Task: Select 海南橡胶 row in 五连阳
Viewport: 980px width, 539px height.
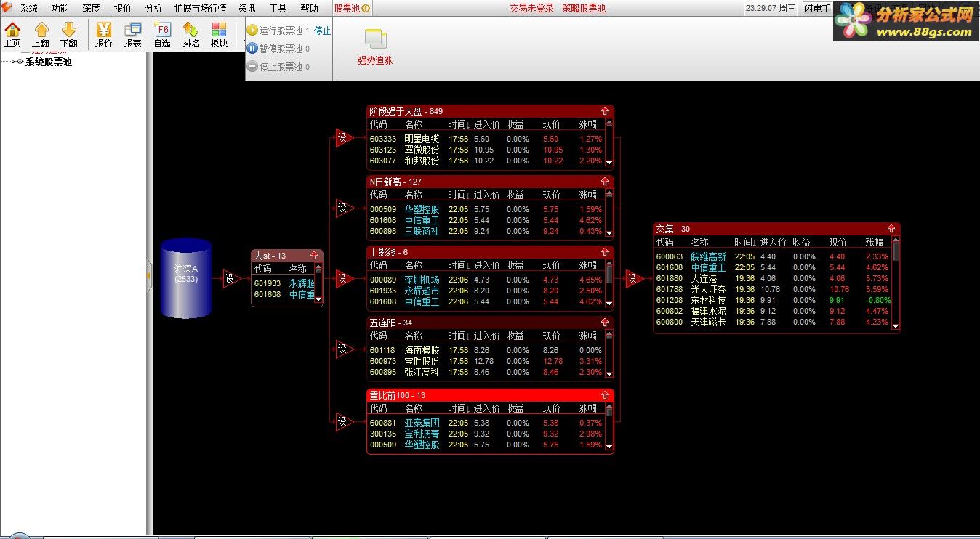Action: [x=486, y=350]
